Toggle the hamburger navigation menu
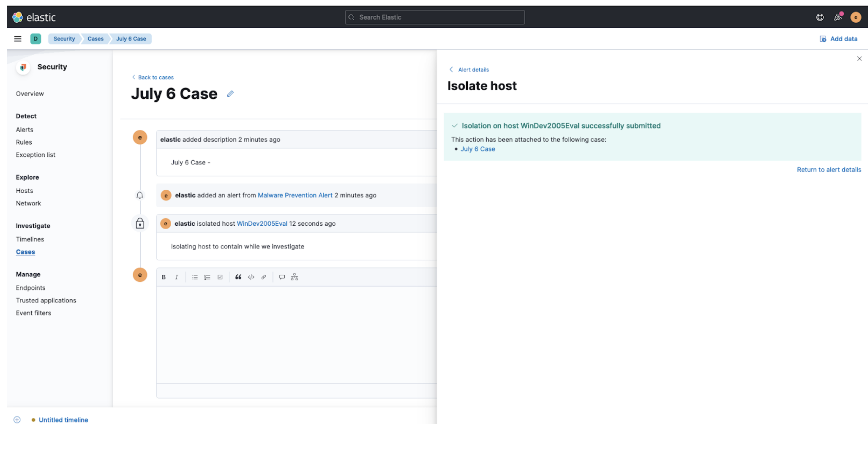This screenshot has height=455, width=868. (x=18, y=39)
